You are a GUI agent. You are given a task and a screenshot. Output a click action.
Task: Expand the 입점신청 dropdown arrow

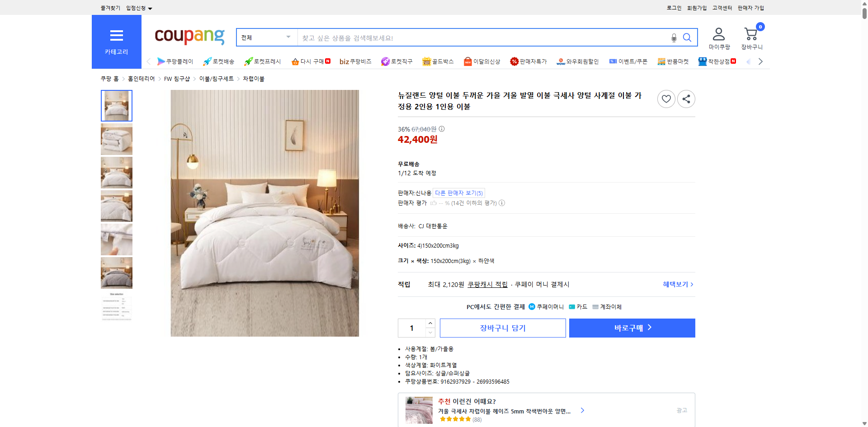[151, 8]
